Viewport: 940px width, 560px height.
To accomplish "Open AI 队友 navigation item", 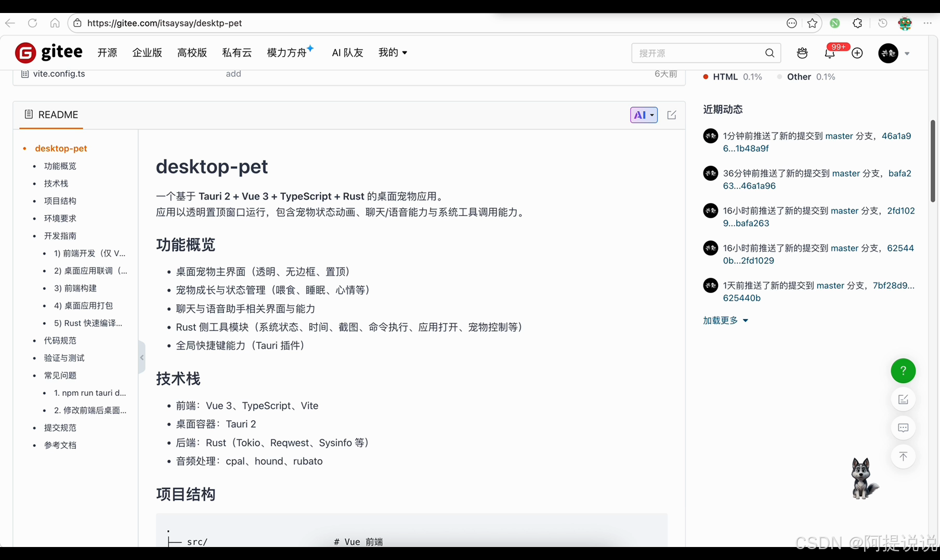I will pos(347,52).
